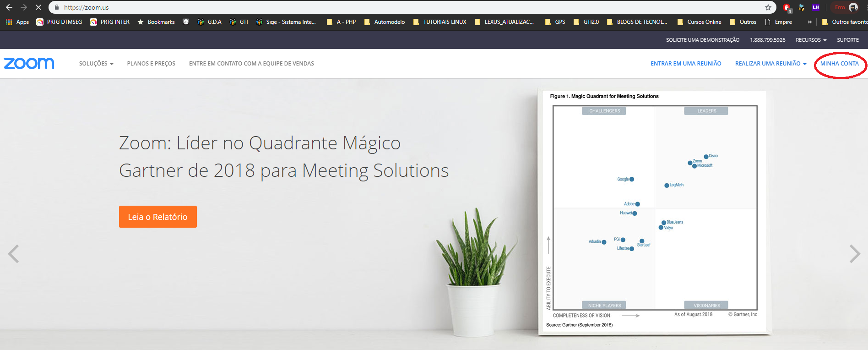Viewport: 868px width, 350px height.
Task: Open PLANOS E PREÇOS page
Action: [x=151, y=64]
